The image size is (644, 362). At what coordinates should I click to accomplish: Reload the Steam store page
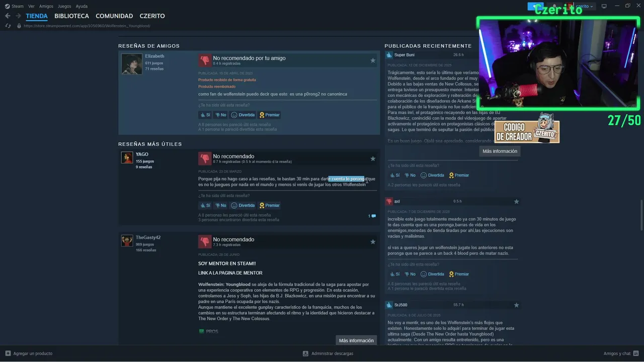click(8, 26)
